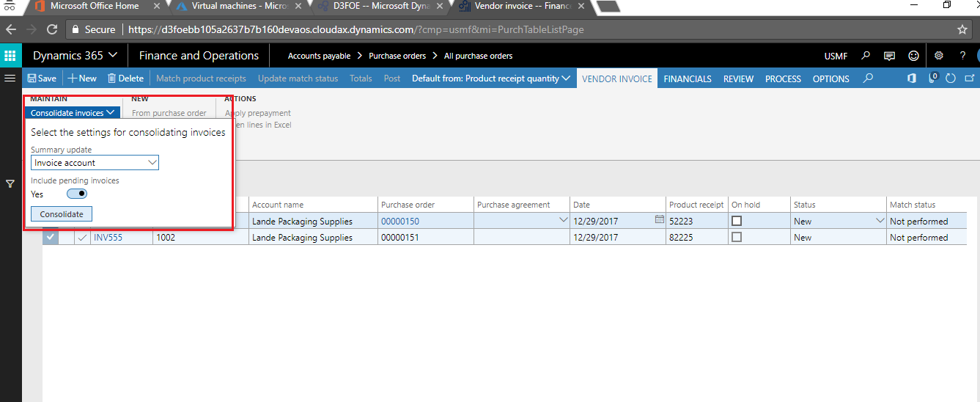Image resolution: width=980 pixels, height=402 pixels.
Task: Click the Totals button
Action: (361, 78)
